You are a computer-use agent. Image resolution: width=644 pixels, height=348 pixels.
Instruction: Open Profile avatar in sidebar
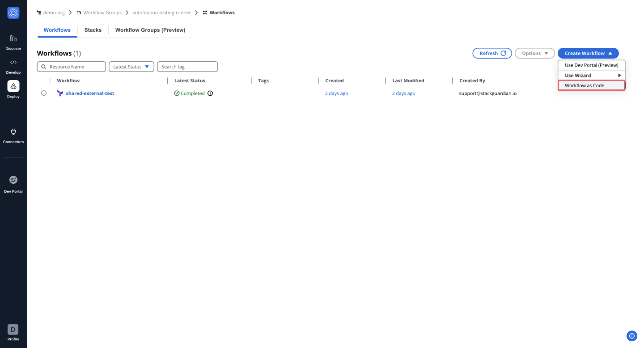[13, 330]
